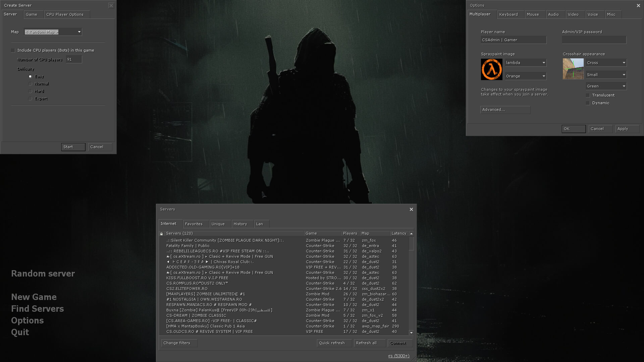Viewport: 644px width, 362px height.
Task: Click Random server menu entry
Action: pos(43,274)
